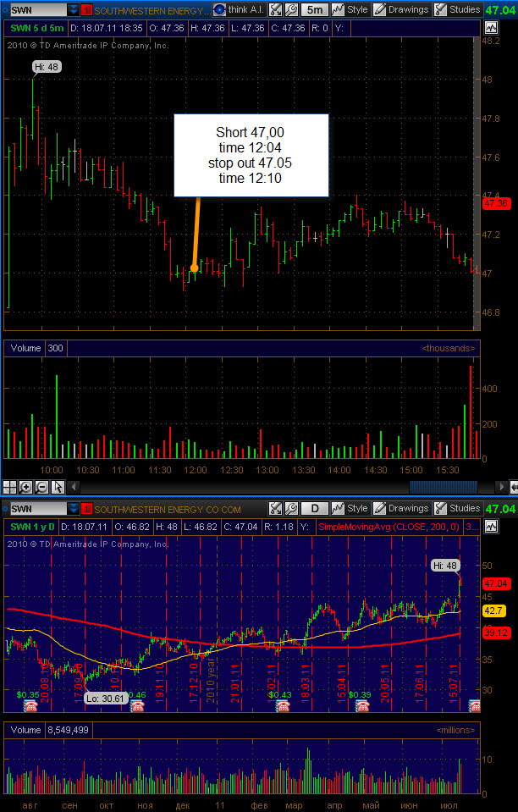Click the phone earnings icon near $0.35
Viewport: 518px width, 812px height.
(30, 705)
